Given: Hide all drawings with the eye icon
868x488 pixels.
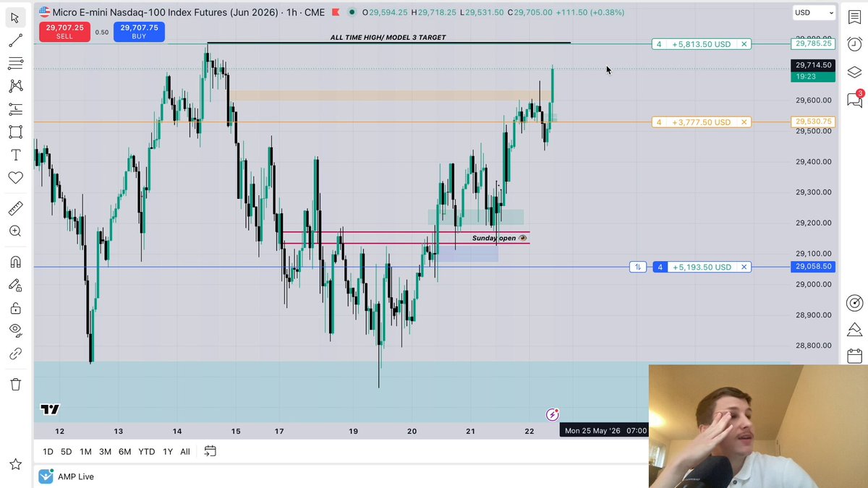Looking at the screenshot, I should tap(15, 330).
